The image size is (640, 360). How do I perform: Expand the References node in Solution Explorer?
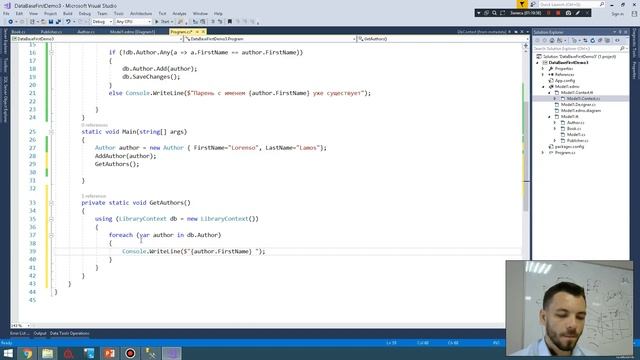543,75
